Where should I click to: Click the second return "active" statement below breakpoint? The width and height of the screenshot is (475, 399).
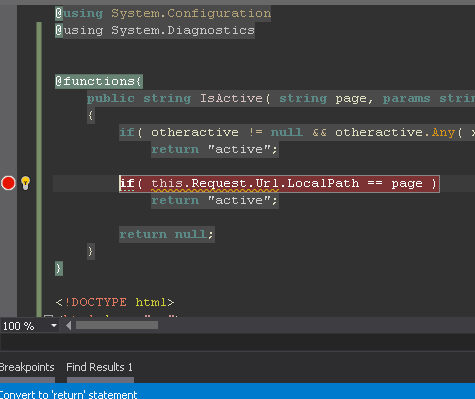(x=215, y=200)
